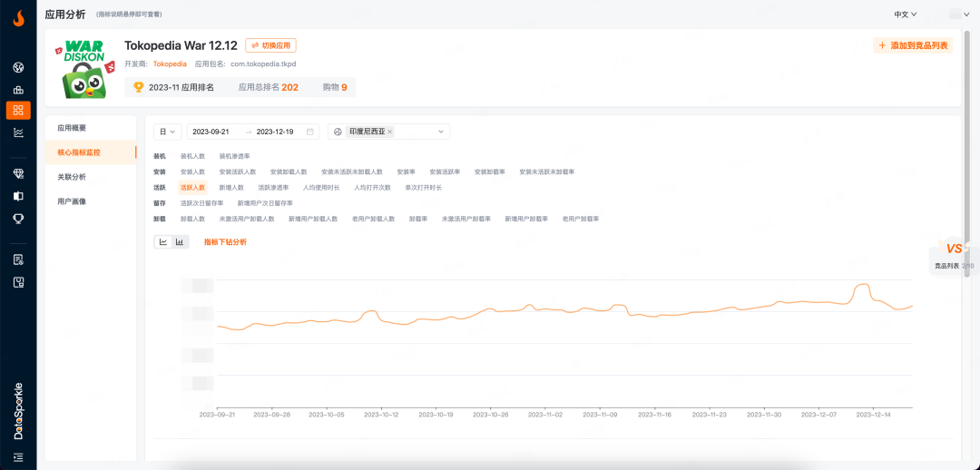Screen dimensions: 980x470
Task: Click the globe icon in the sidebar
Action: click(x=18, y=67)
